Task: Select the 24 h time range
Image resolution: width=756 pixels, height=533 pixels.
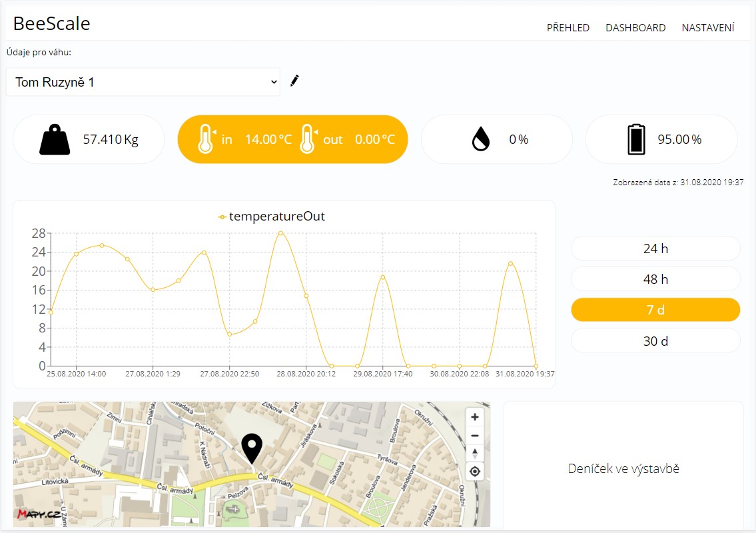Action: 655,249
